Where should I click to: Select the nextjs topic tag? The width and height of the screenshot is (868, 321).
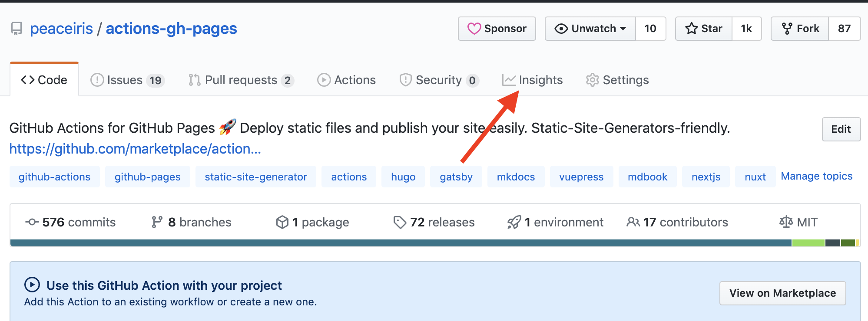click(706, 177)
